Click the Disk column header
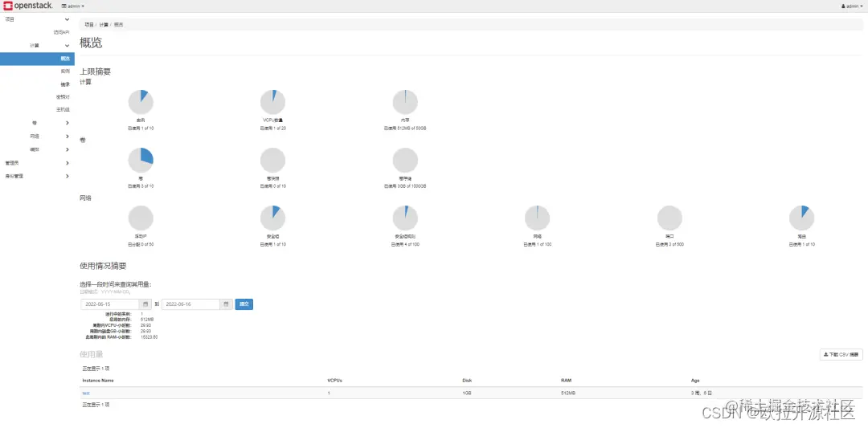The width and height of the screenshot is (868, 428). (x=467, y=381)
